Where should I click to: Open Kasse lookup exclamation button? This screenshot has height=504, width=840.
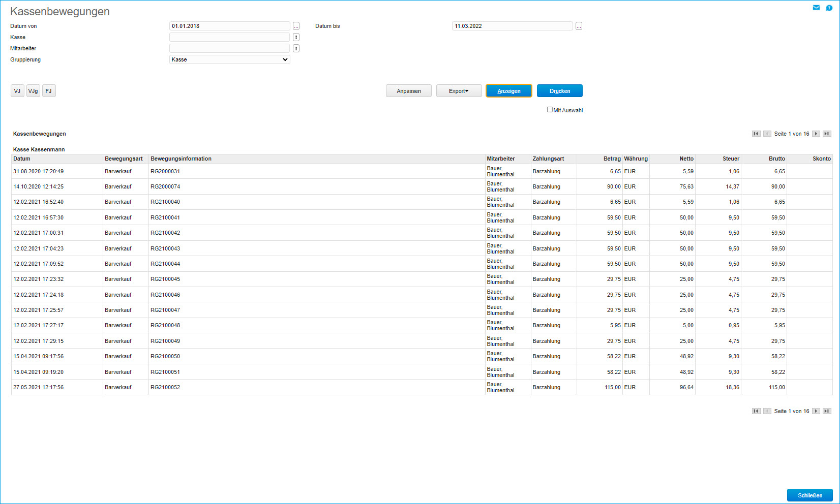(x=296, y=37)
